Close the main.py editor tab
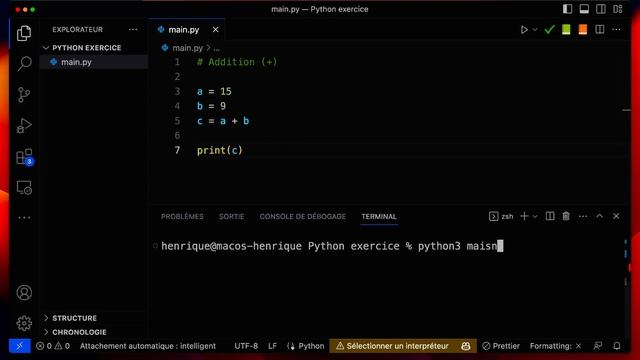Image resolution: width=640 pixels, height=360 pixels. [216, 30]
